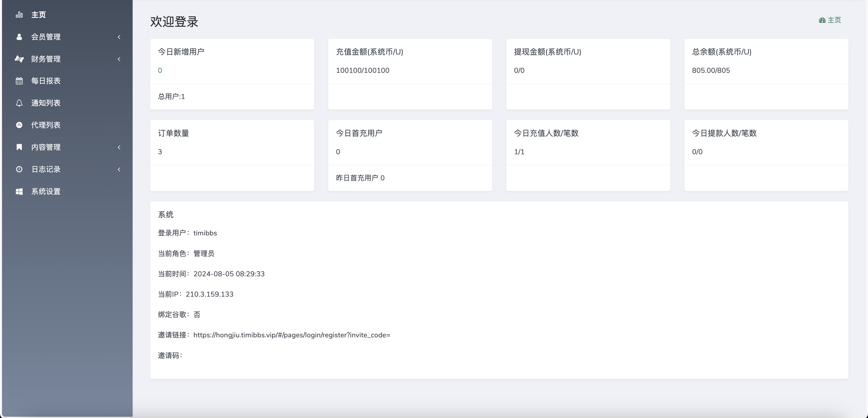Screen dimensions: 868x418
Task: Click the current IP 210.3.159.133
Action: tap(209, 294)
